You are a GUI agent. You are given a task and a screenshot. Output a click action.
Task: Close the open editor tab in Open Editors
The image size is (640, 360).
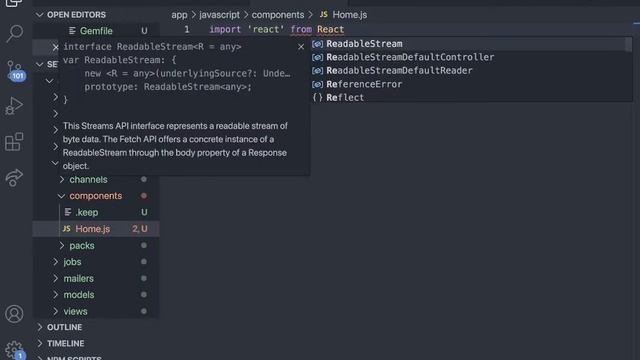[56, 47]
